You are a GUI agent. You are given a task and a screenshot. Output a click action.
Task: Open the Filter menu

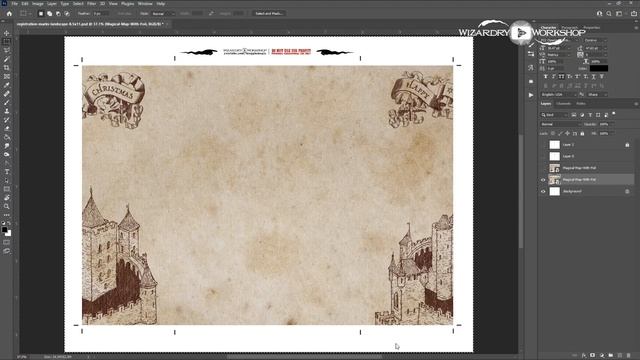point(91,4)
